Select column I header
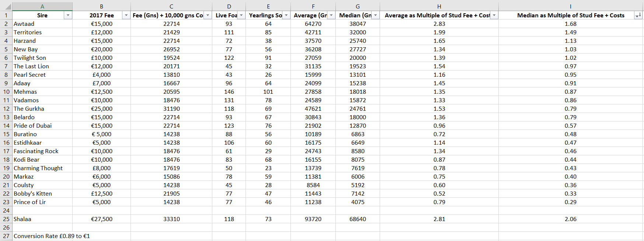The image size is (644, 241). 570,6
